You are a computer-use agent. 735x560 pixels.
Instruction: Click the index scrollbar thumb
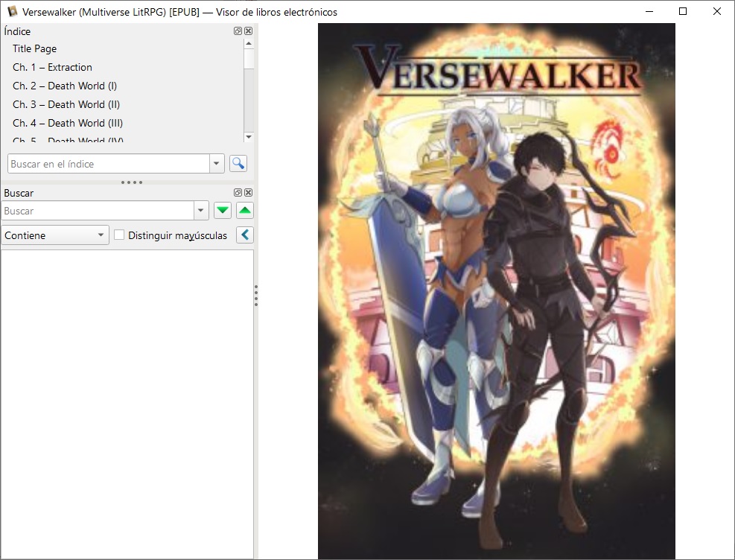click(249, 59)
